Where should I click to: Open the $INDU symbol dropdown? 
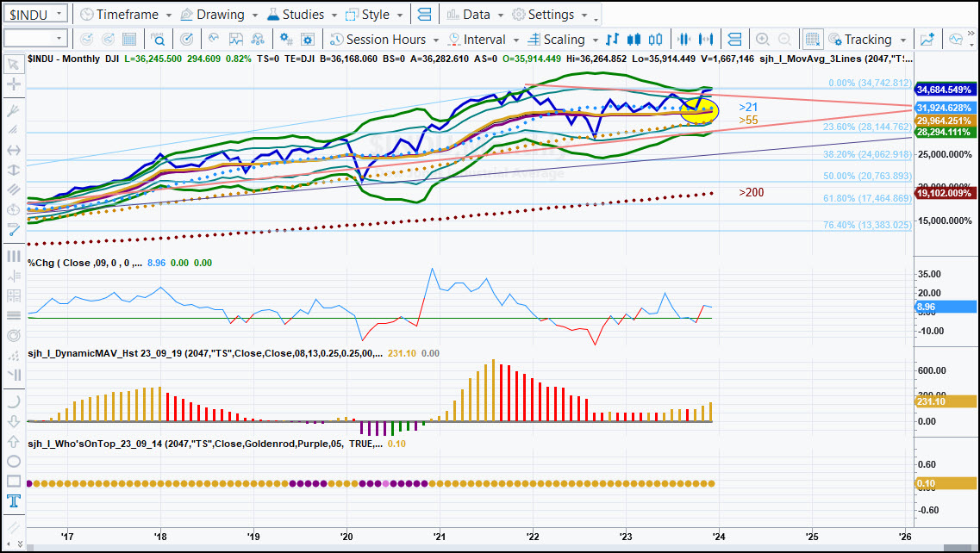coord(59,13)
